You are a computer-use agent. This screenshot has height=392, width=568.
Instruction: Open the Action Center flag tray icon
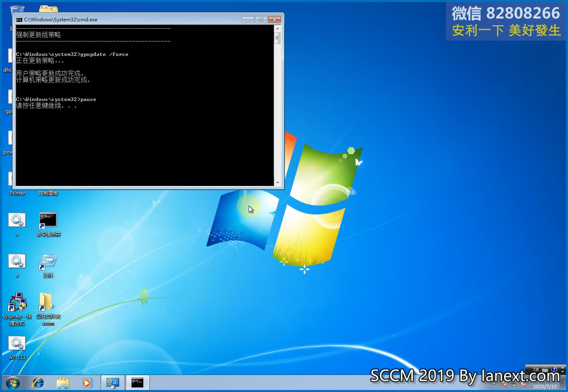point(504,384)
